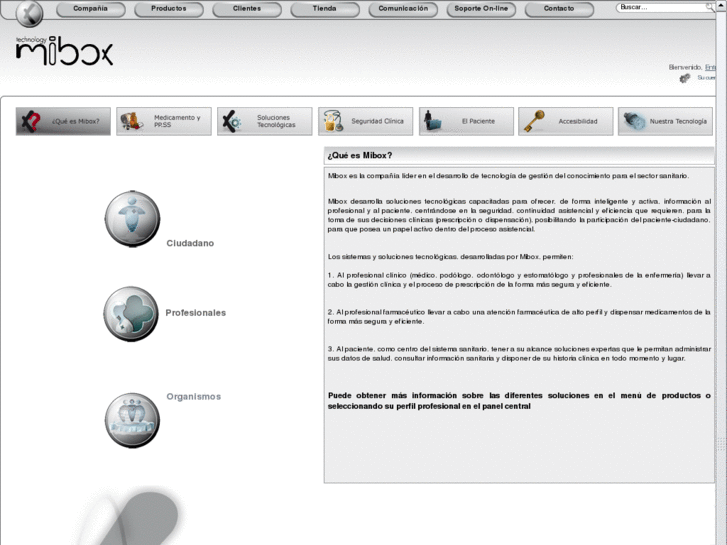727x545 pixels.
Task: Click the Mibox technology logo
Action: (x=64, y=51)
